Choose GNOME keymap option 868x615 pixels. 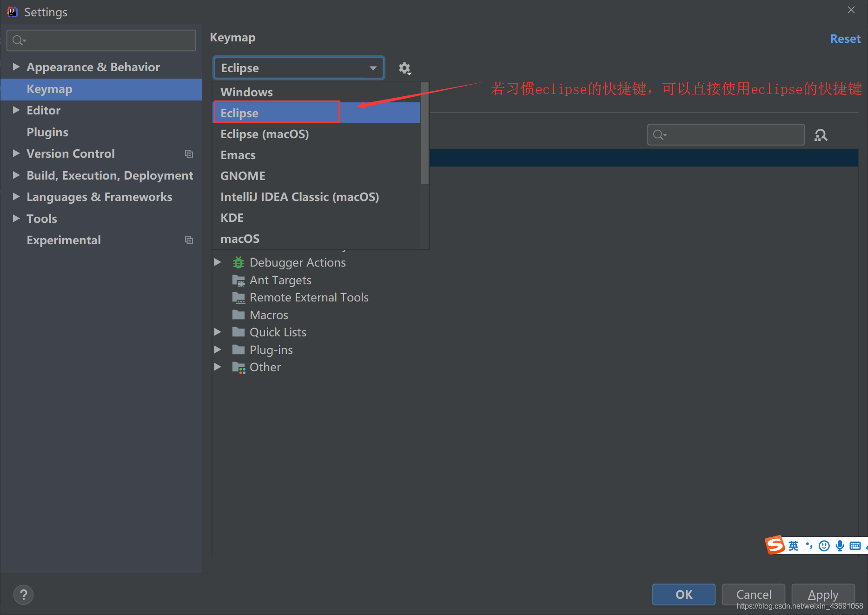pos(317,176)
